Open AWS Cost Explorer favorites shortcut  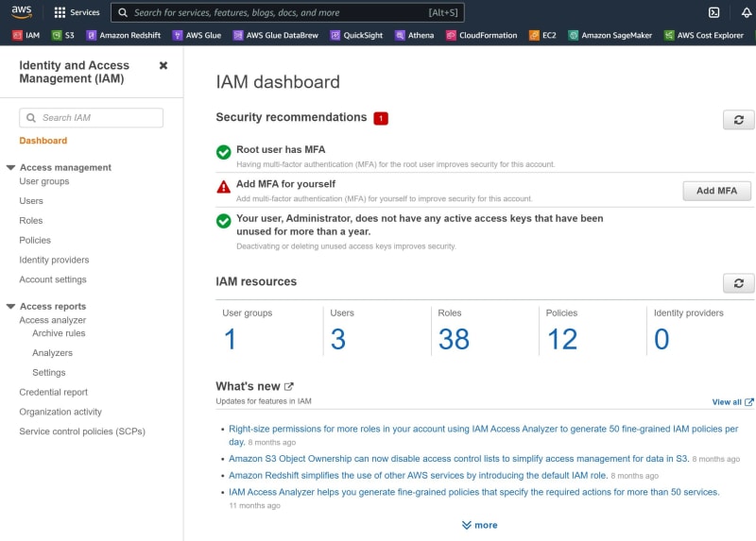tap(704, 35)
